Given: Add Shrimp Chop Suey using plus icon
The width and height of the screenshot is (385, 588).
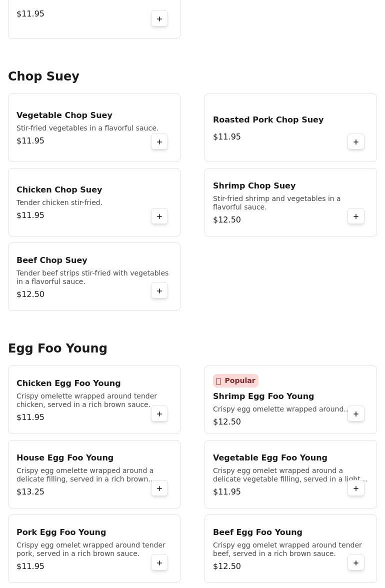Looking at the screenshot, I should point(356,216).
